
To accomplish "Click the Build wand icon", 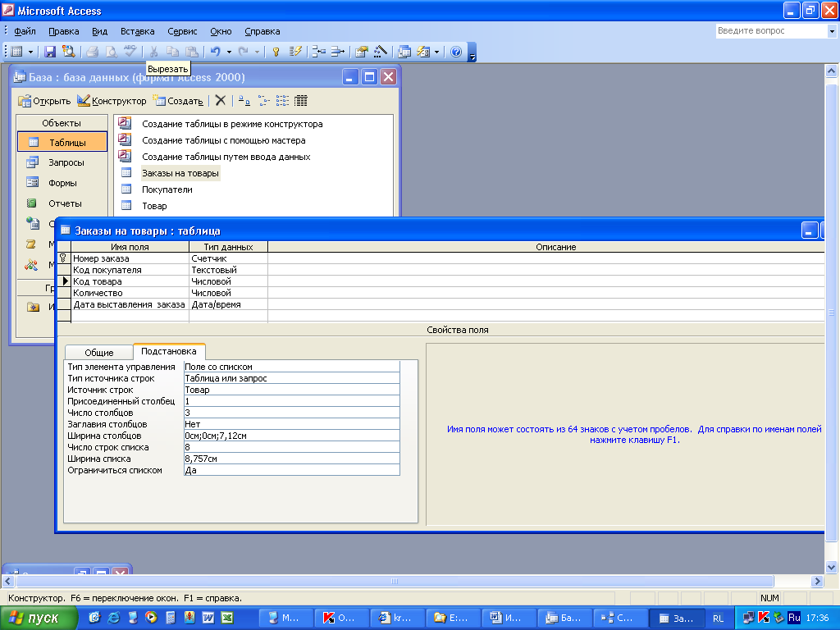I will (381, 52).
